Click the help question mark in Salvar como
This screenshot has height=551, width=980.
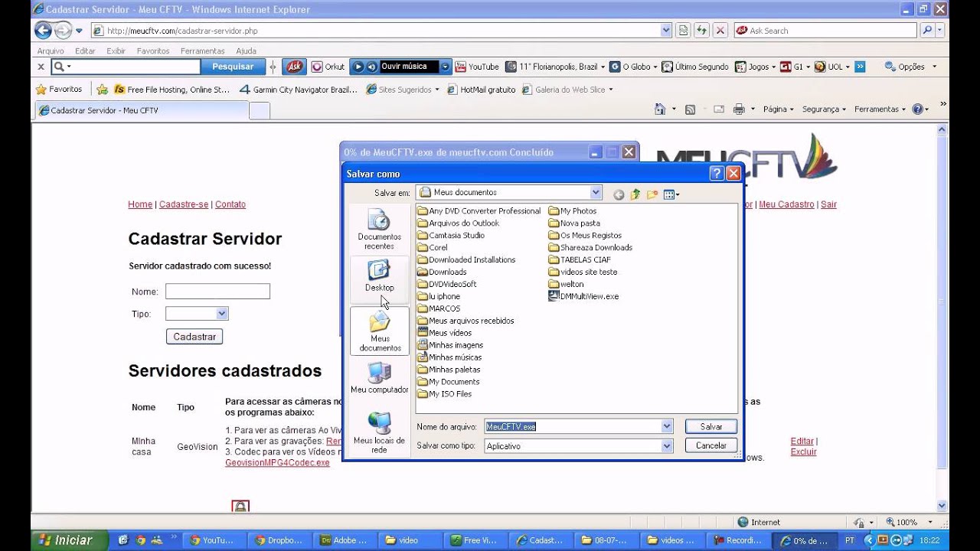pos(717,174)
